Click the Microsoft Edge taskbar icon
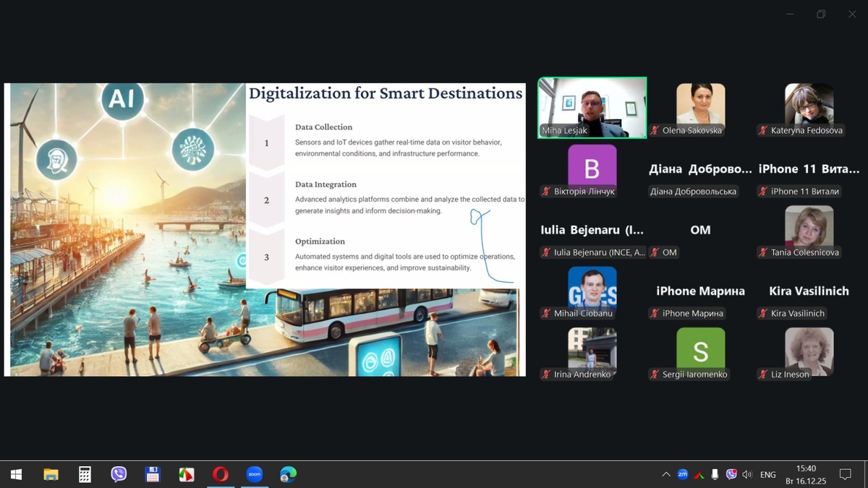The image size is (868, 488). tap(288, 474)
